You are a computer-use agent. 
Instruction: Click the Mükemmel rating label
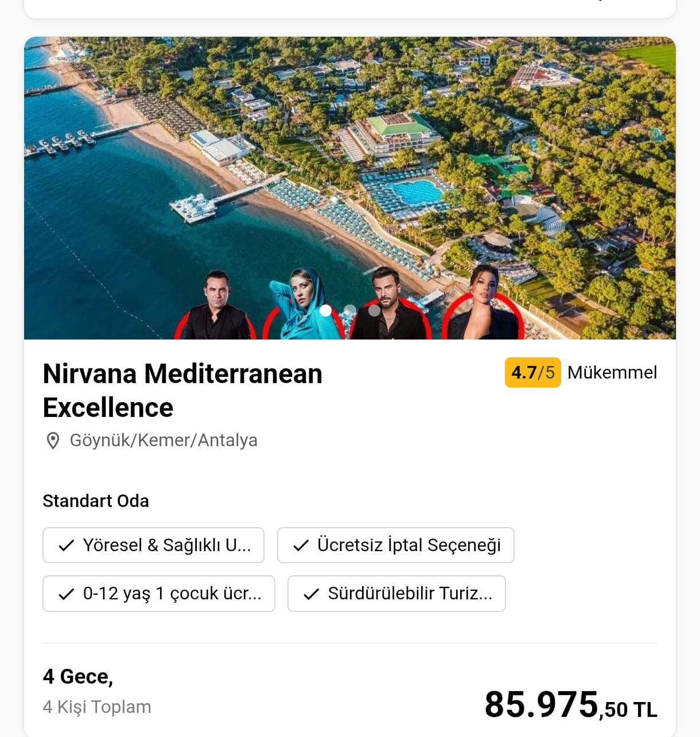(x=612, y=373)
